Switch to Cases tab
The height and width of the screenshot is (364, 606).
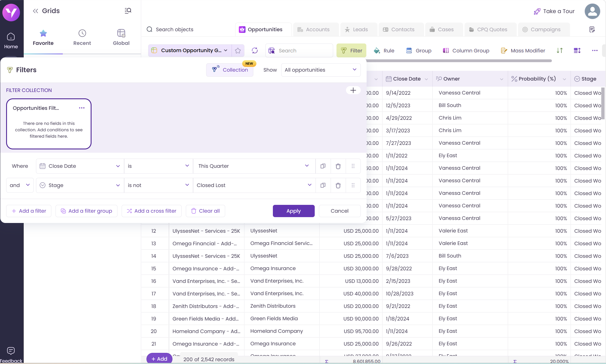(x=444, y=30)
